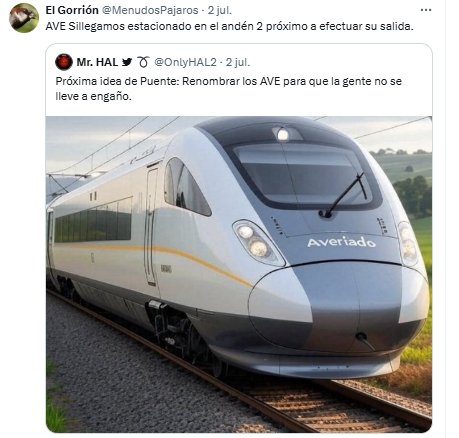Viewport: 459px width, 438px height.
Task: Click the train's left headlight
Action: [x=257, y=241]
